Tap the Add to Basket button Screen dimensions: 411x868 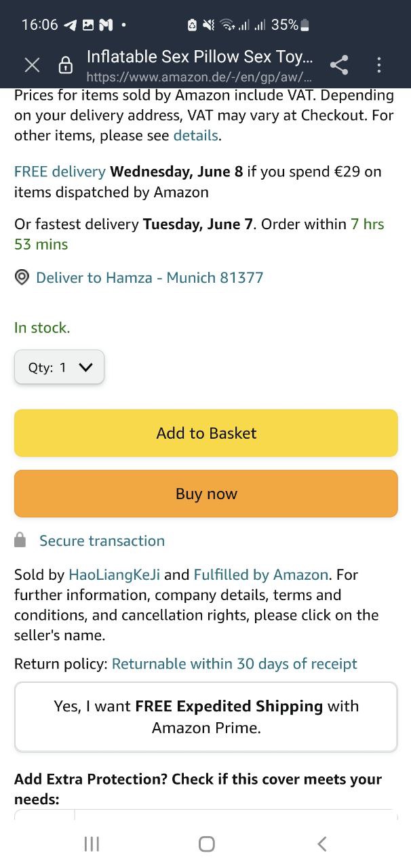tap(206, 433)
